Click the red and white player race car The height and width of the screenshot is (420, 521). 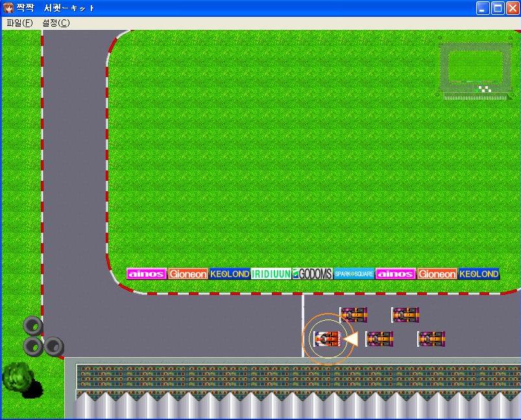pos(328,339)
